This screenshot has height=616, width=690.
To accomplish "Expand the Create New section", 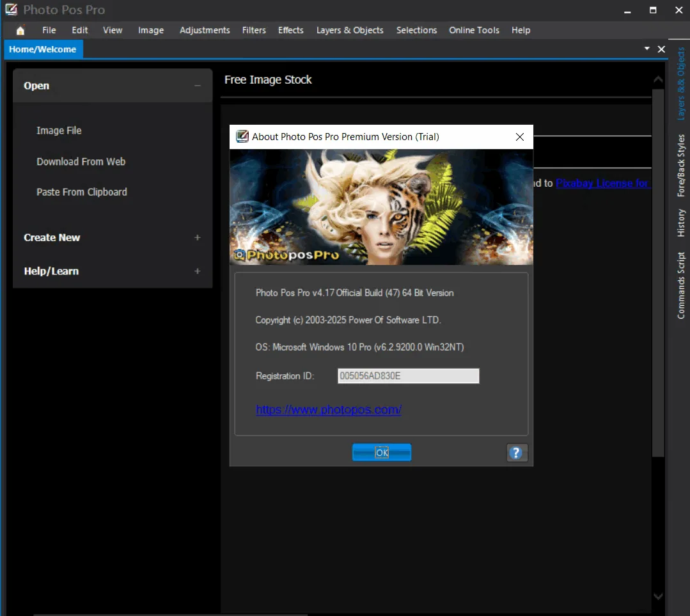I will coord(198,238).
